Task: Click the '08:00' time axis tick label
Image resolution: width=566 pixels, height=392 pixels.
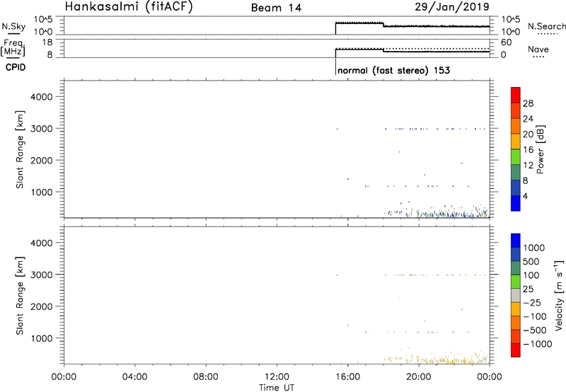Action: pyautogui.click(x=206, y=377)
